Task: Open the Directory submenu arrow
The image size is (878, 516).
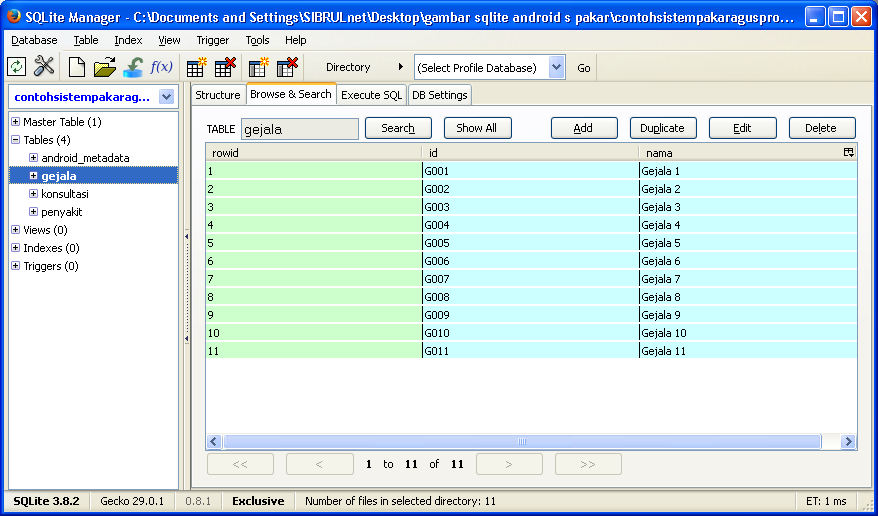Action: [400, 67]
